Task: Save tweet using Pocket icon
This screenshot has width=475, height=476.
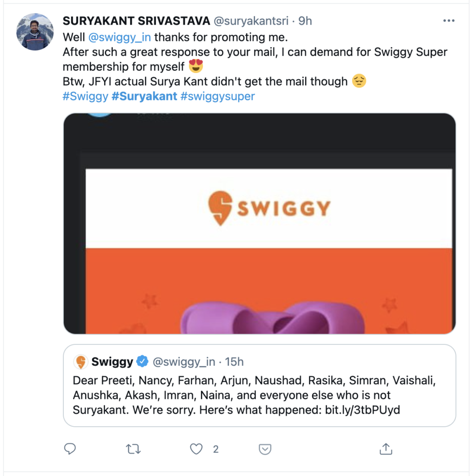Action: coord(265,449)
